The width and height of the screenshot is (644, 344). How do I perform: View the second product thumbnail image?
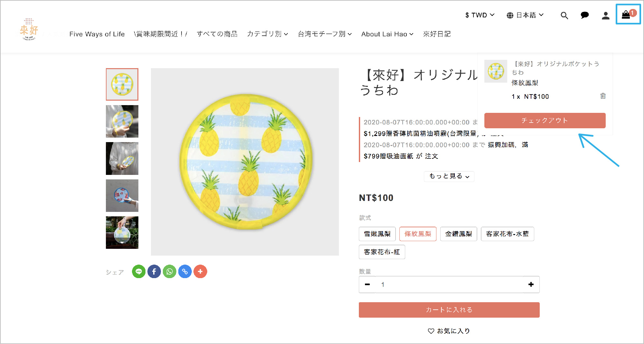point(122,122)
